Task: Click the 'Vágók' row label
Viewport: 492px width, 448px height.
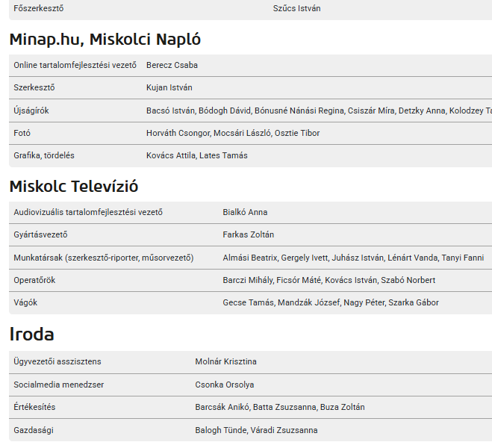Action: click(25, 302)
